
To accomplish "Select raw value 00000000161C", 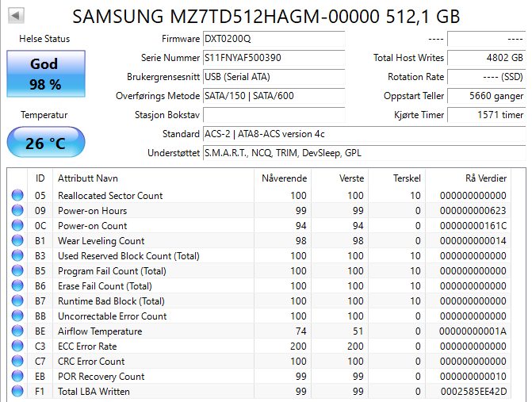I will click(473, 226).
